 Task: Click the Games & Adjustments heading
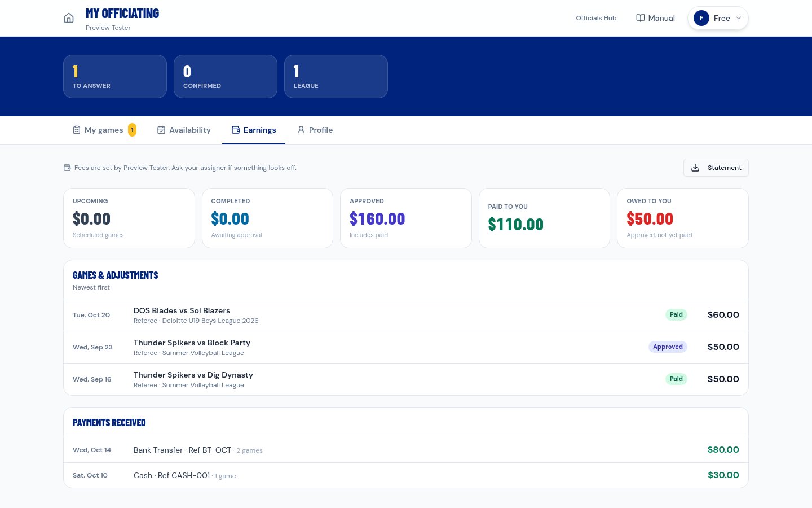[115, 275]
